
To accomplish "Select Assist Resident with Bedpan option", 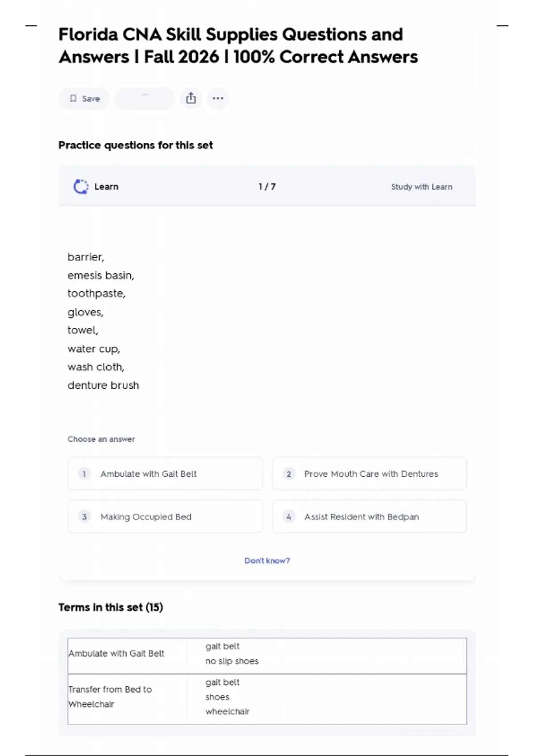I will click(369, 516).
